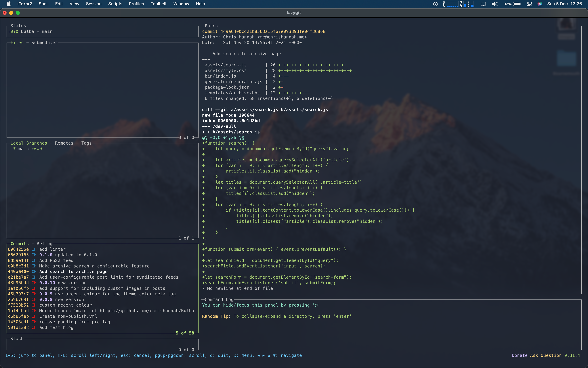Viewport: 588px width, 368px height.
Task: Open the iTerm2 application menu
Action: pyautogui.click(x=25, y=4)
